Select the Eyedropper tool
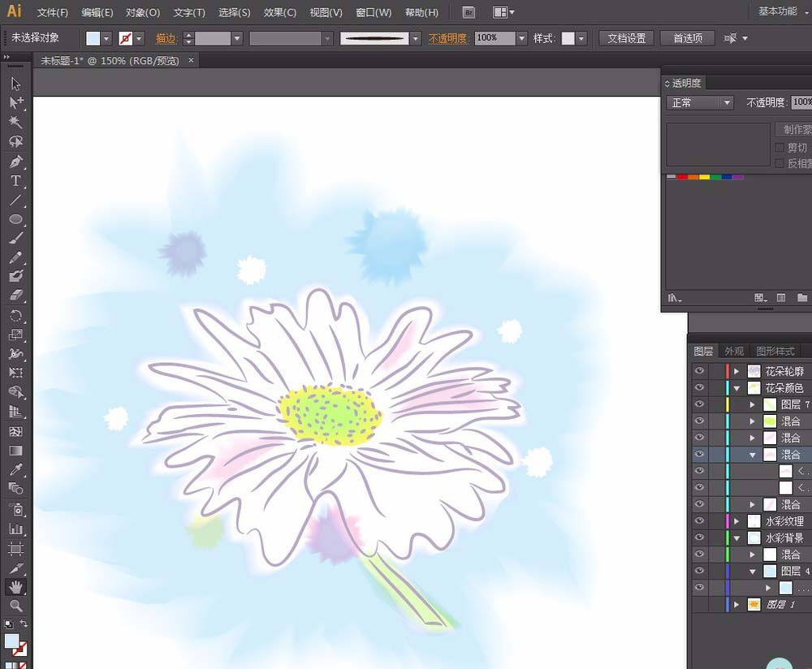 15,469
